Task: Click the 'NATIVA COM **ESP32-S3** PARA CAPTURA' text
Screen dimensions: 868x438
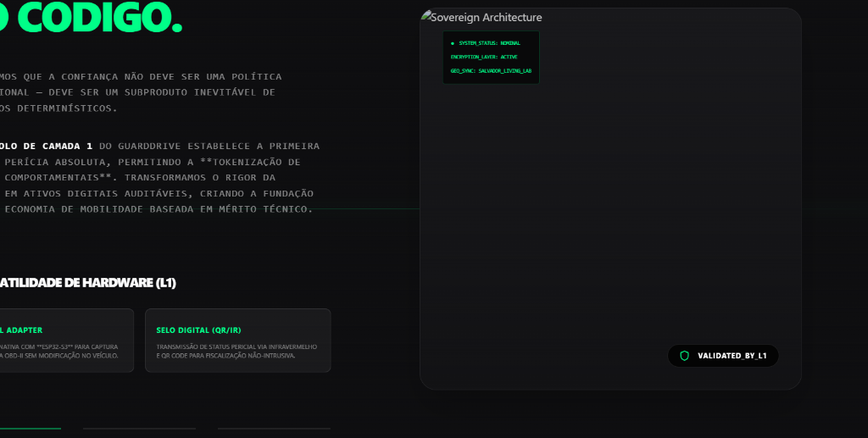Action: click(x=58, y=347)
